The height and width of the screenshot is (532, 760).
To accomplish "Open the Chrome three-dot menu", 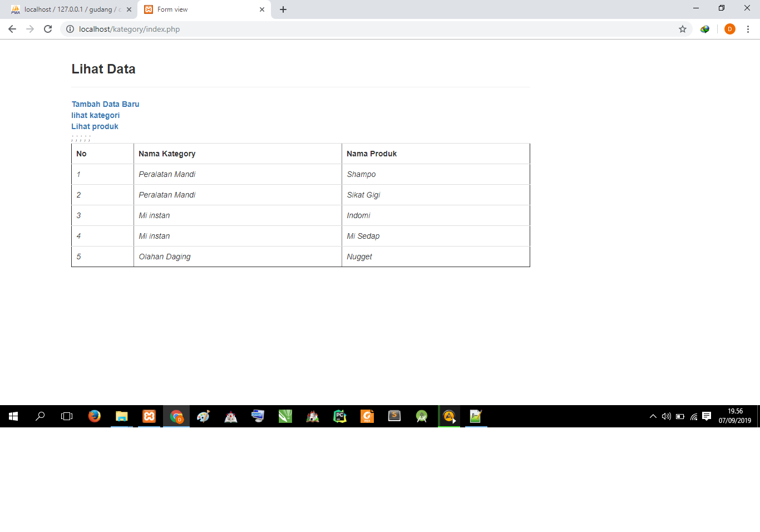I will tap(748, 29).
